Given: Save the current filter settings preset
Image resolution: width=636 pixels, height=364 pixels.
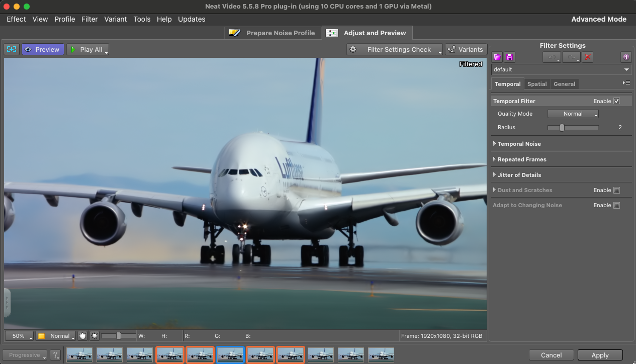Looking at the screenshot, I should [x=509, y=57].
